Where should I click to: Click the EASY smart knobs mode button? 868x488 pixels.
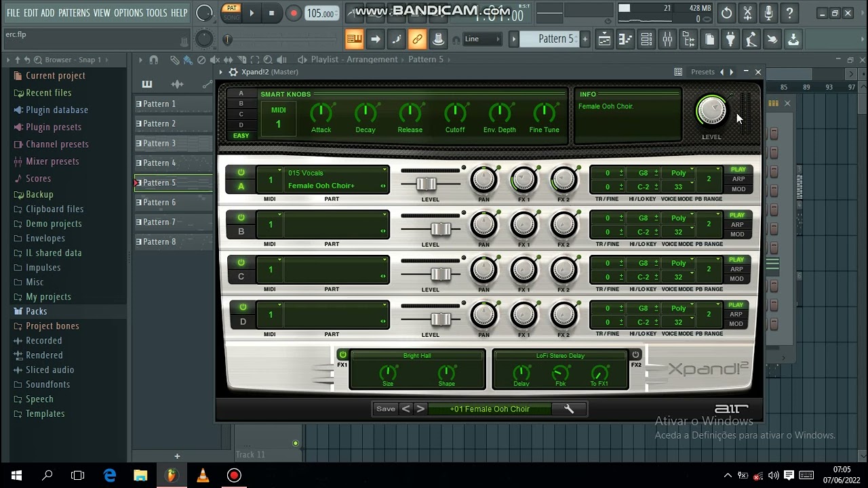pos(241,136)
